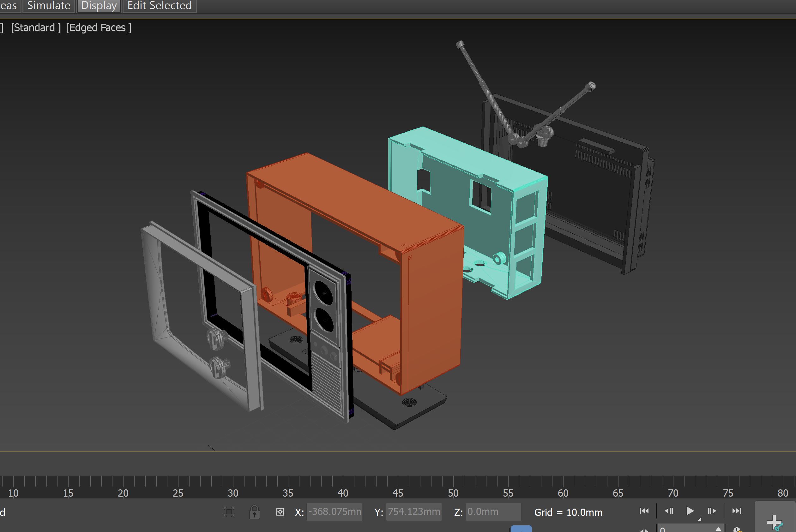Step back one frame
Image resolution: width=796 pixels, height=532 pixels.
pyautogui.click(x=669, y=511)
